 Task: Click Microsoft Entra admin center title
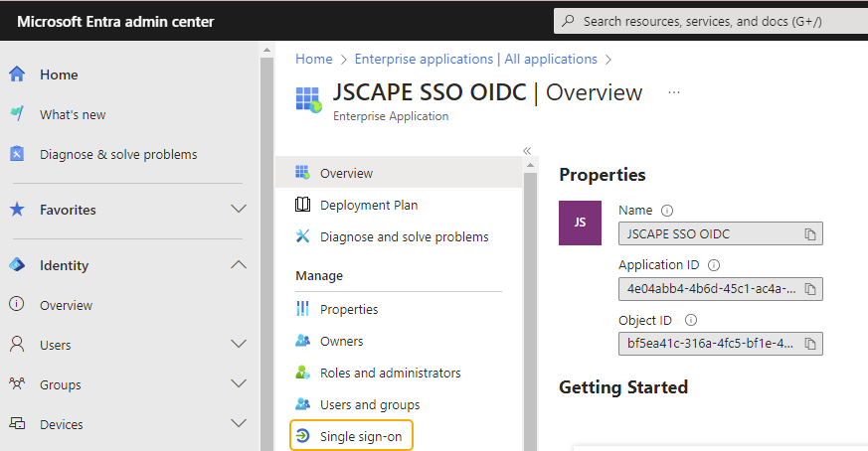coord(115,22)
